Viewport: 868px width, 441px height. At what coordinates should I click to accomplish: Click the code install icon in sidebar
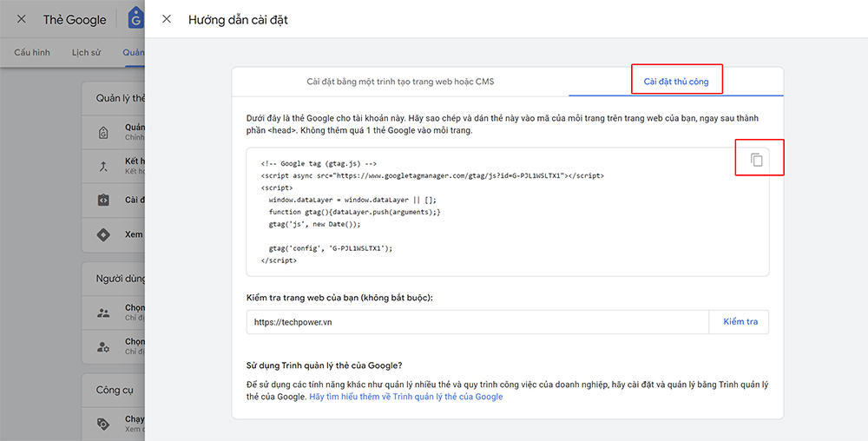coord(103,201)
